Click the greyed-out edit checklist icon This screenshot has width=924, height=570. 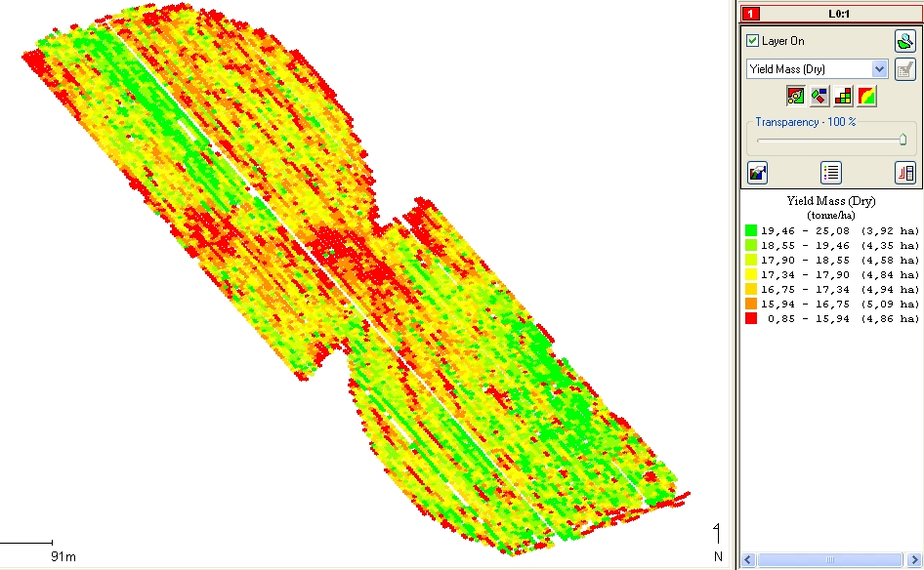[904, 69]
